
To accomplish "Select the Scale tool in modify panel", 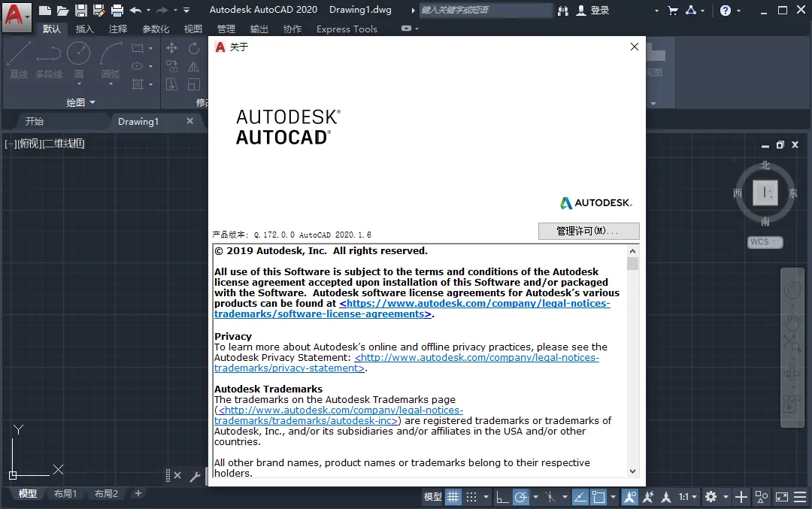I will tap(194, 84).
